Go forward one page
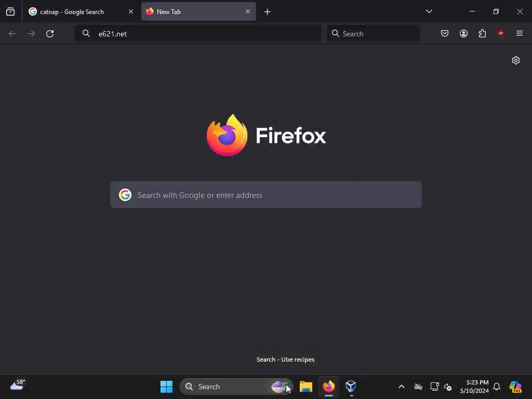This screenshot has height=399, width=532. [31, 34]
